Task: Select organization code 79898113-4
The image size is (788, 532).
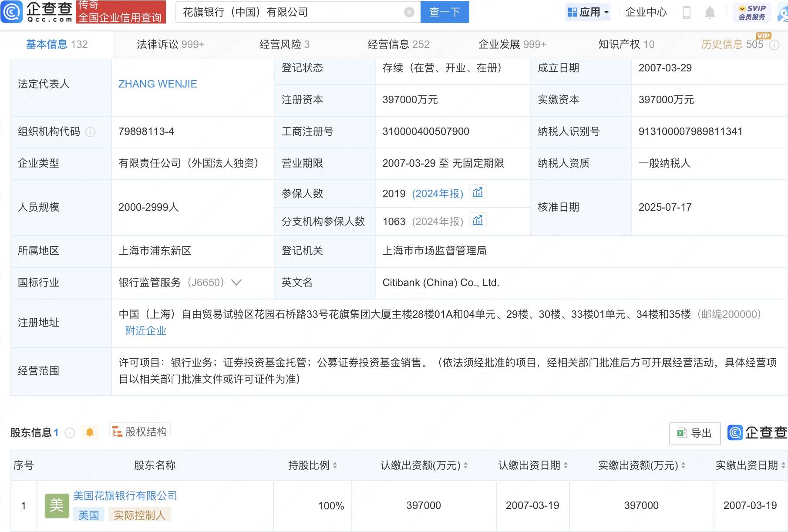Action: [146, 131]
